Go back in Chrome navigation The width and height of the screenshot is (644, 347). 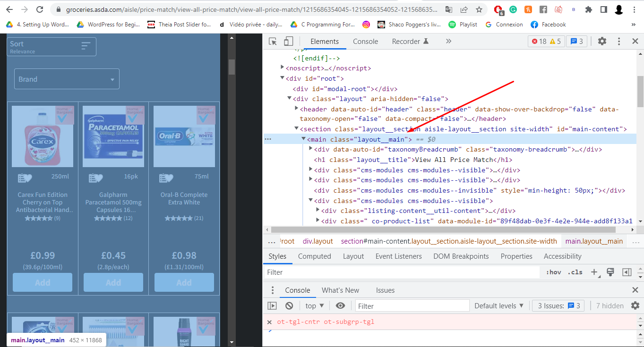(9, 9)
